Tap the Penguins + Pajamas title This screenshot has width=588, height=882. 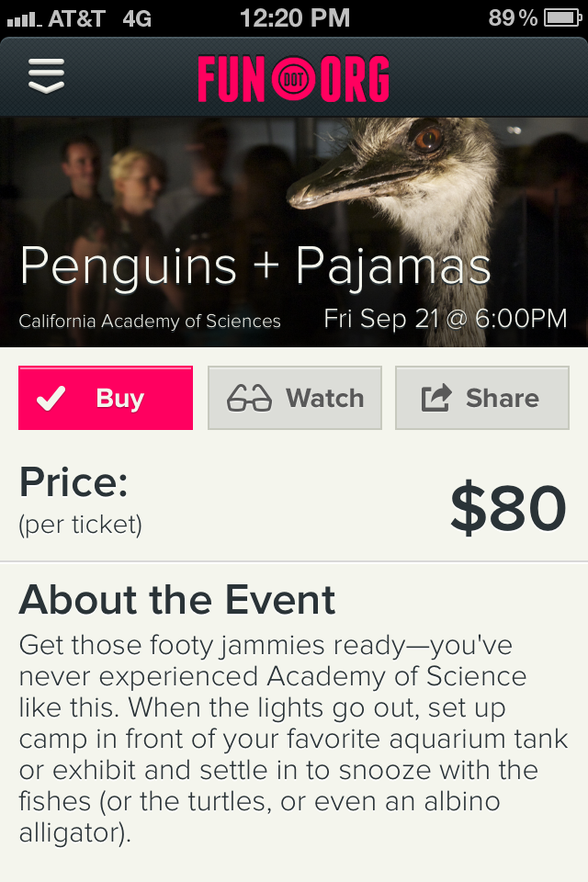pos(256,267)
